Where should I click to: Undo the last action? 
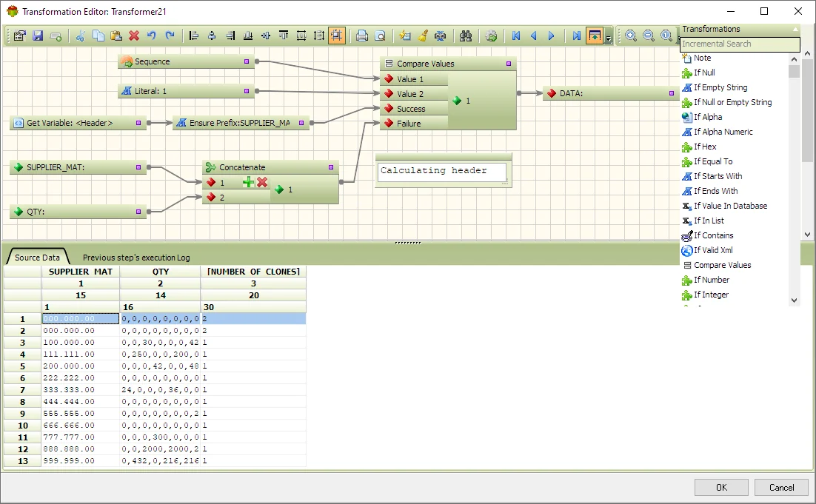click(x=152, y=36)
